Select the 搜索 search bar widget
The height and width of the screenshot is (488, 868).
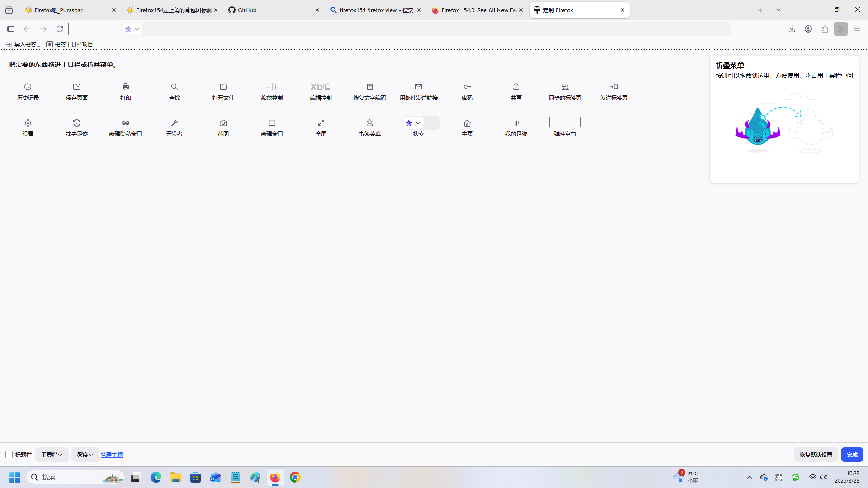(x=421, y=123)
